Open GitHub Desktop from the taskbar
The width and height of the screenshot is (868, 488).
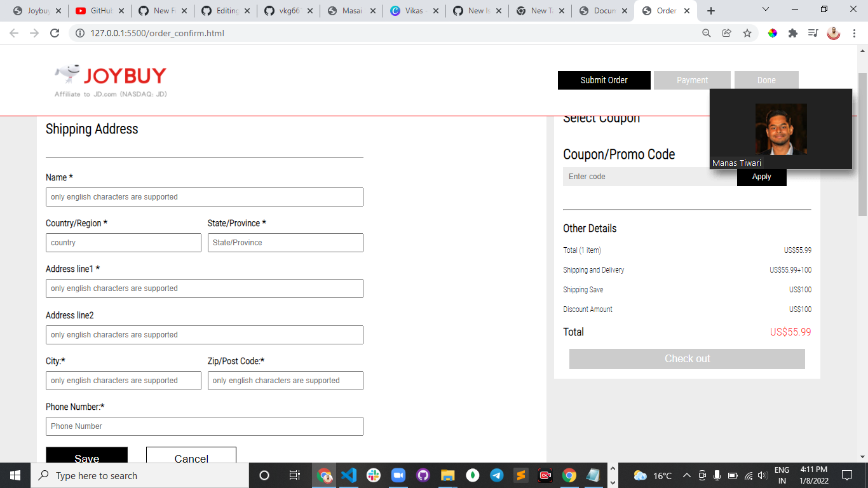(x=423, y=475)
